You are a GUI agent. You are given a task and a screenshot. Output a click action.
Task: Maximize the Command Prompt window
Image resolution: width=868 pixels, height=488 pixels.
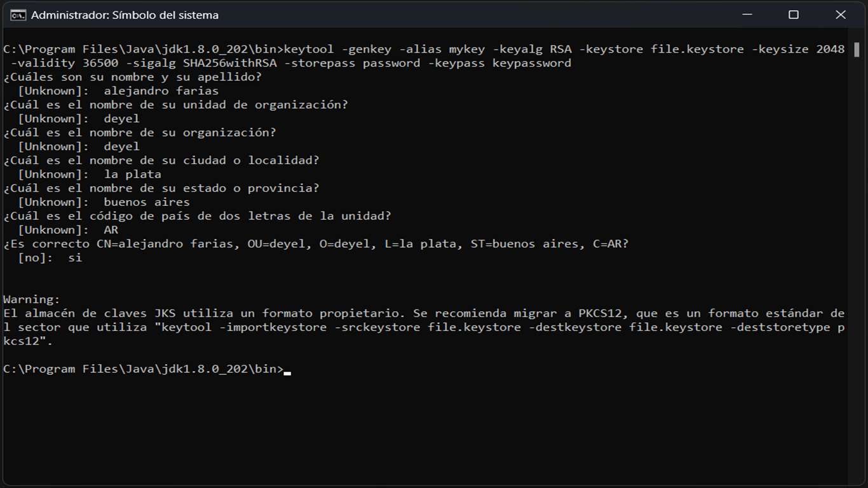click(x=794, y=14)
